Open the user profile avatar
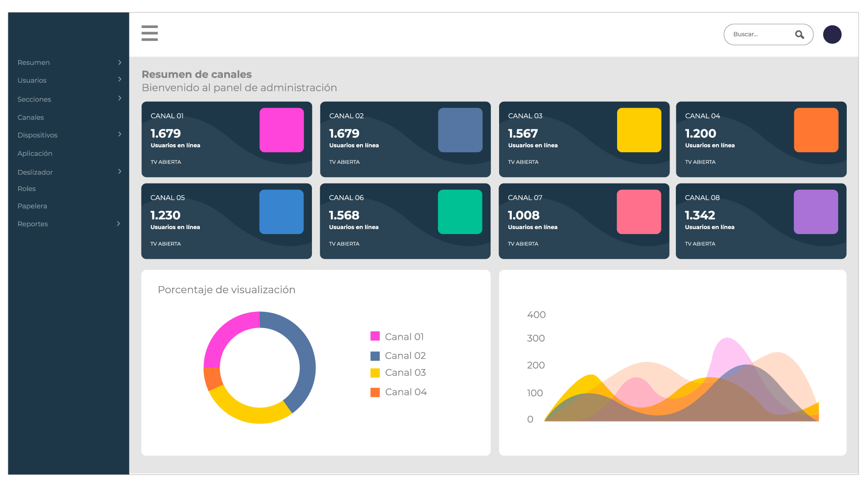The image size is (868, 488). point(832,35)
